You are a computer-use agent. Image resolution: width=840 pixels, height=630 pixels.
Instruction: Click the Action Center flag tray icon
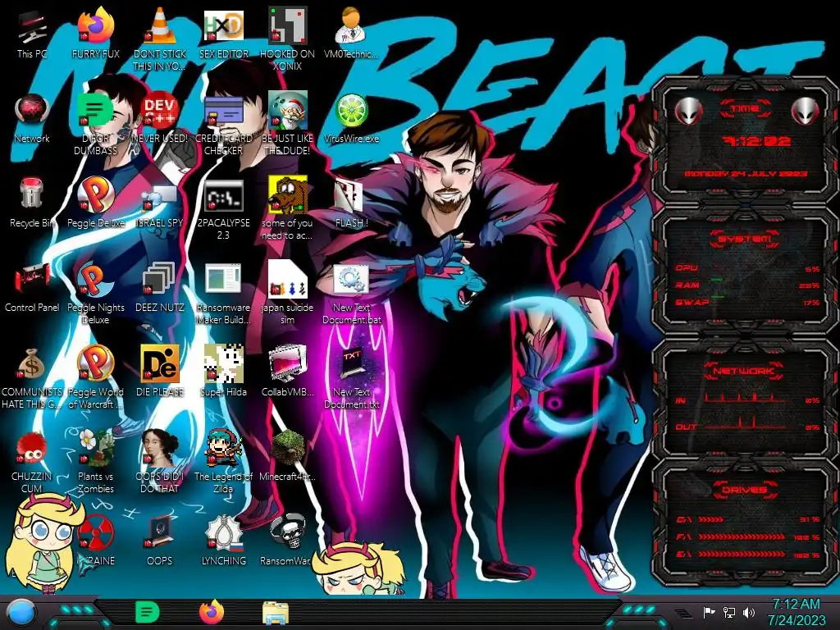point(709,612)
